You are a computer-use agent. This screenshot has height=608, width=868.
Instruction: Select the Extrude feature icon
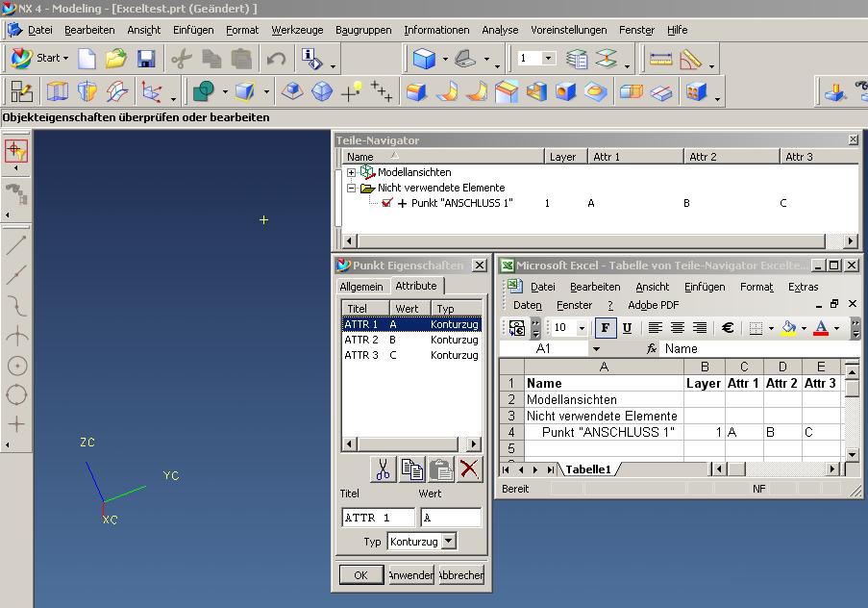pos(57,91)
